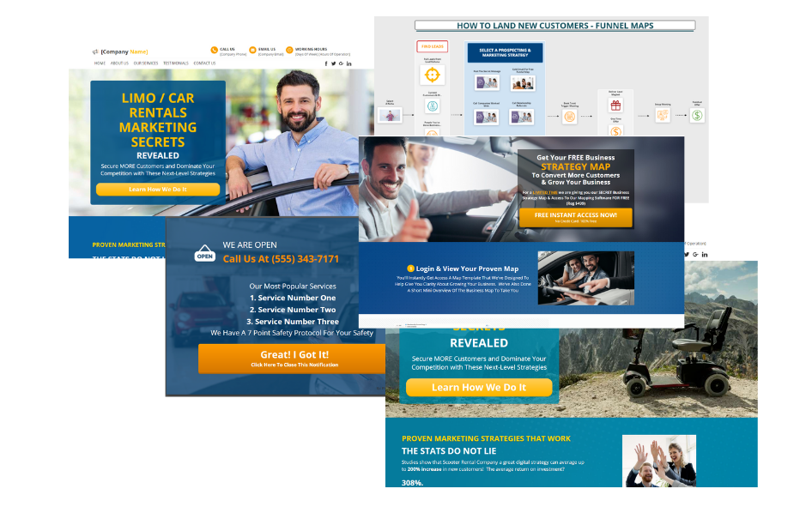Click Learn How We Do It on Scooter page
Image resolution: width=812 pixels, height=507 pixels.
click(479, 388)
